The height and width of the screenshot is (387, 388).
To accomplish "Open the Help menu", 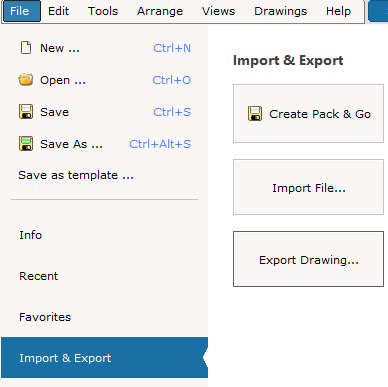I will (338, 11).
